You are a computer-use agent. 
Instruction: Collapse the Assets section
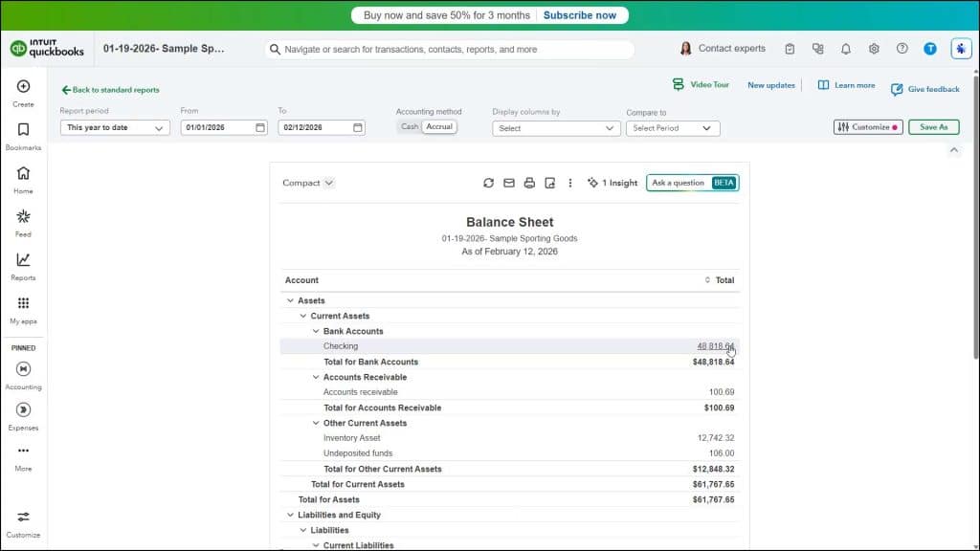point(291,299)
